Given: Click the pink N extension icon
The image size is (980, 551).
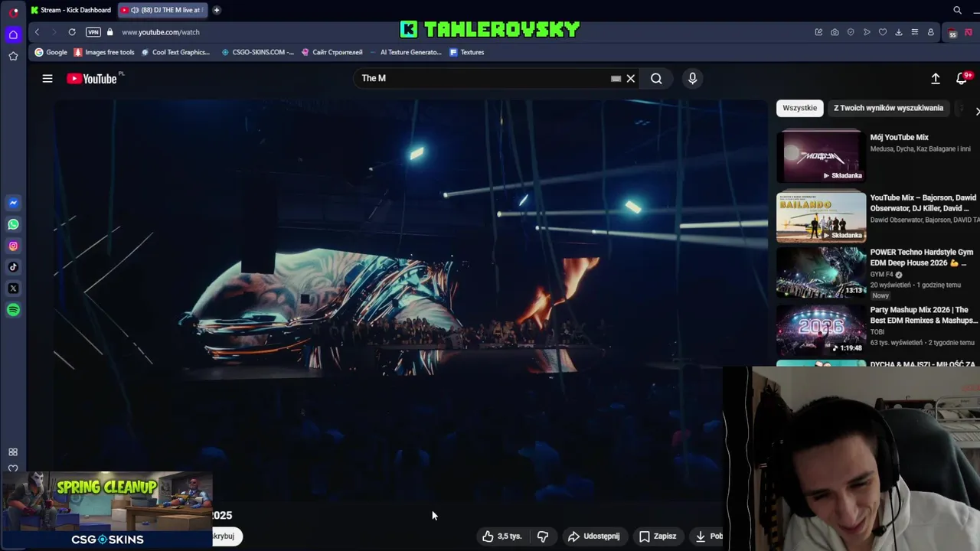Looking at the screenshot, I should (969, 32).
